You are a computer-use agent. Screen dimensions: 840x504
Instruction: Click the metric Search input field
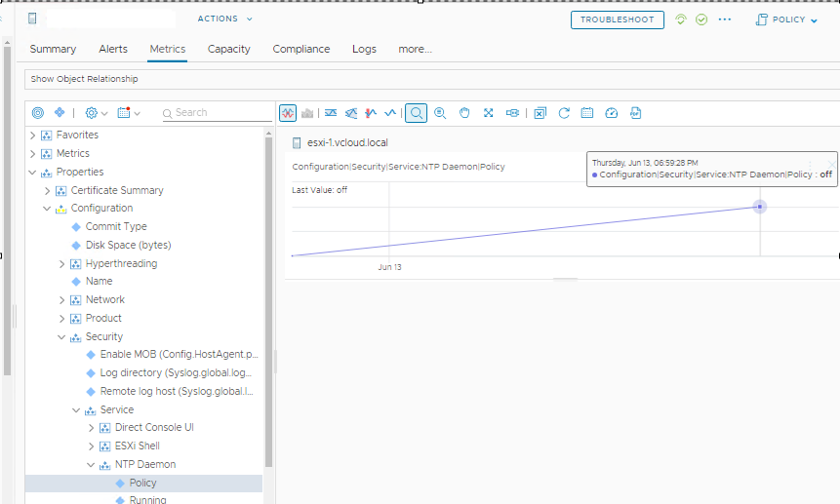coord(217,113)
